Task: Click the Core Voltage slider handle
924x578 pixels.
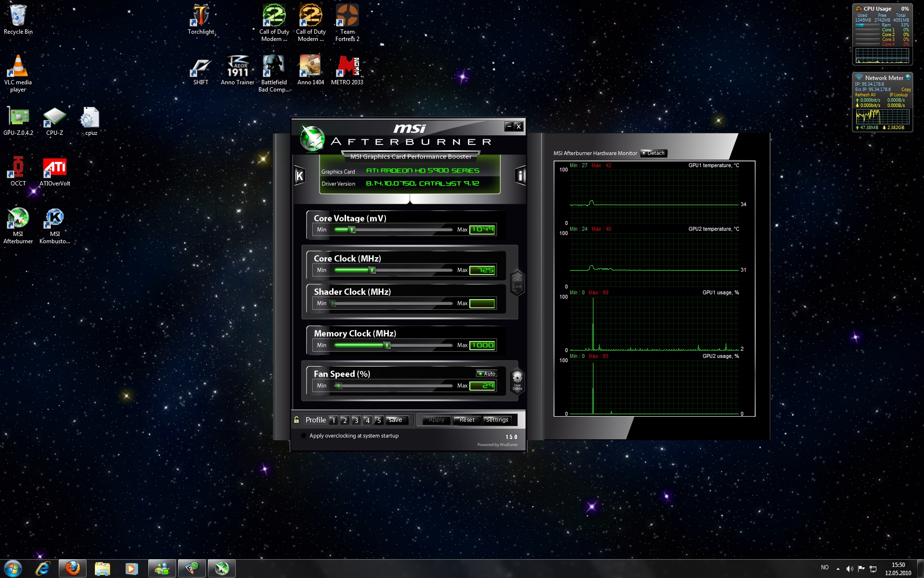Action: click(352, 230)
